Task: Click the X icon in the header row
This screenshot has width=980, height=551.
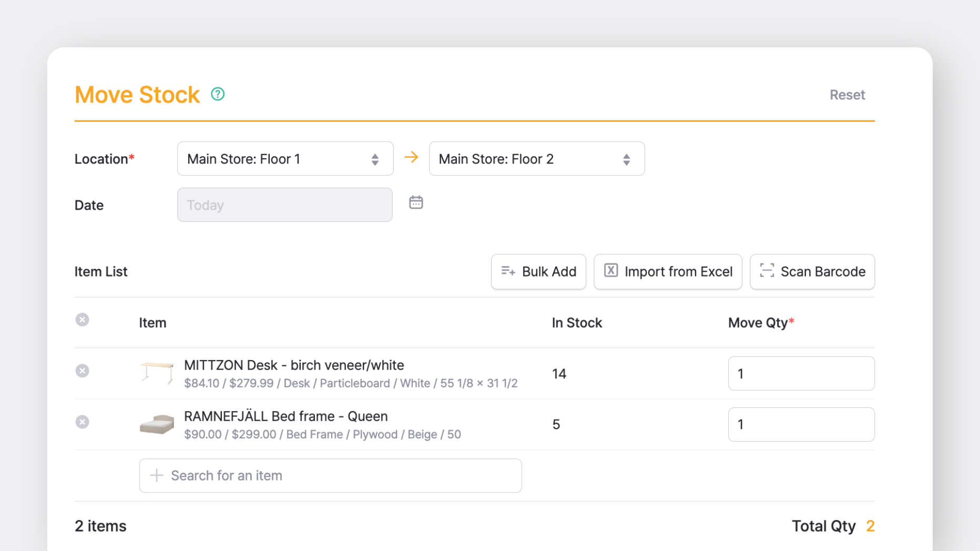Action: (x=82, y=319)
